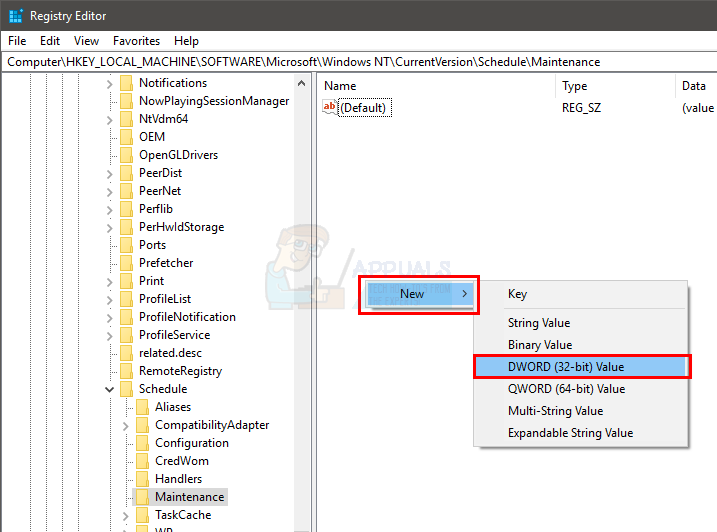Select the Handlers key in tree
The height and width of the screenshot is (532, 717).
[x=178, y=479]
